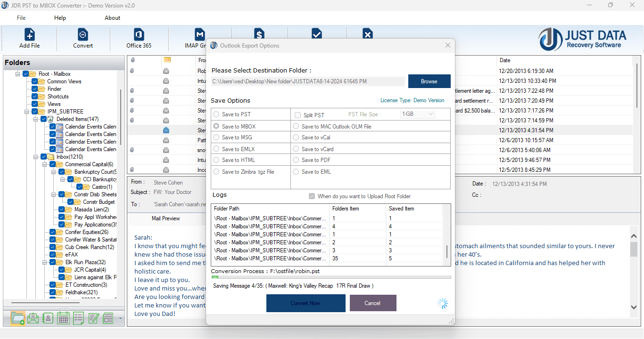The width and height of the screenshot is (644, 339).
Task: Open the Tasks checklist view icon
Action: click(x=78, y=318)
